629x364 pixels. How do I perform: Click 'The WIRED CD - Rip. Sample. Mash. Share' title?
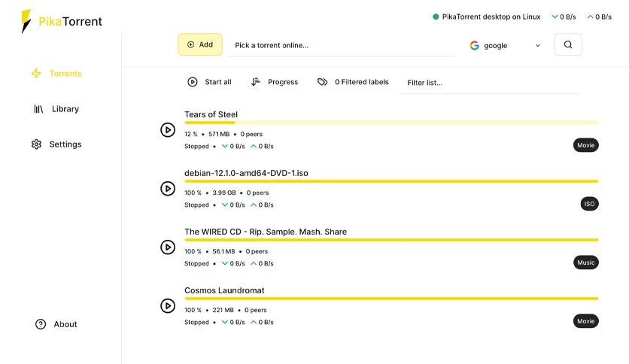click(x=266, y=232)
